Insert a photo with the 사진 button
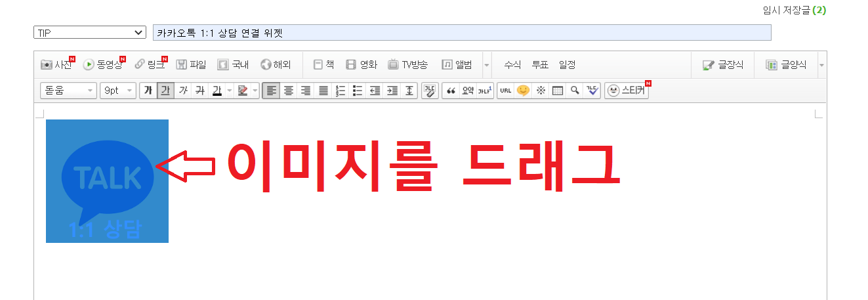 click(x=57, y=64)
